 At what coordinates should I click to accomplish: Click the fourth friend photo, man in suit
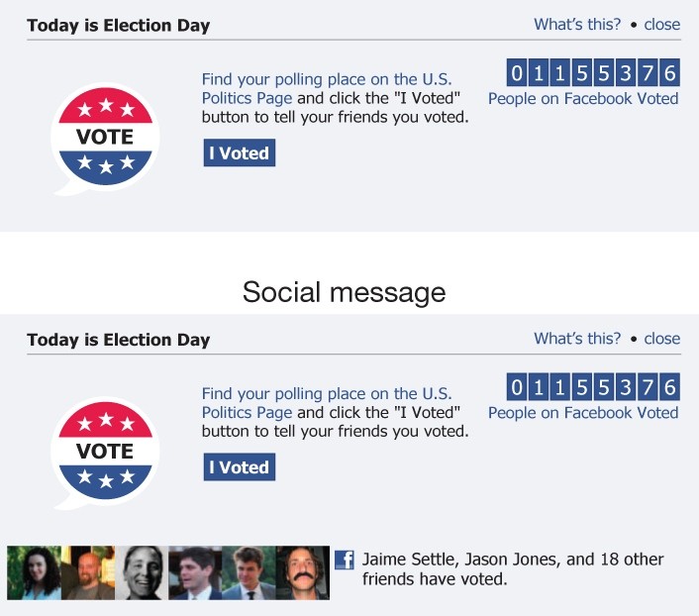[194, 572]
